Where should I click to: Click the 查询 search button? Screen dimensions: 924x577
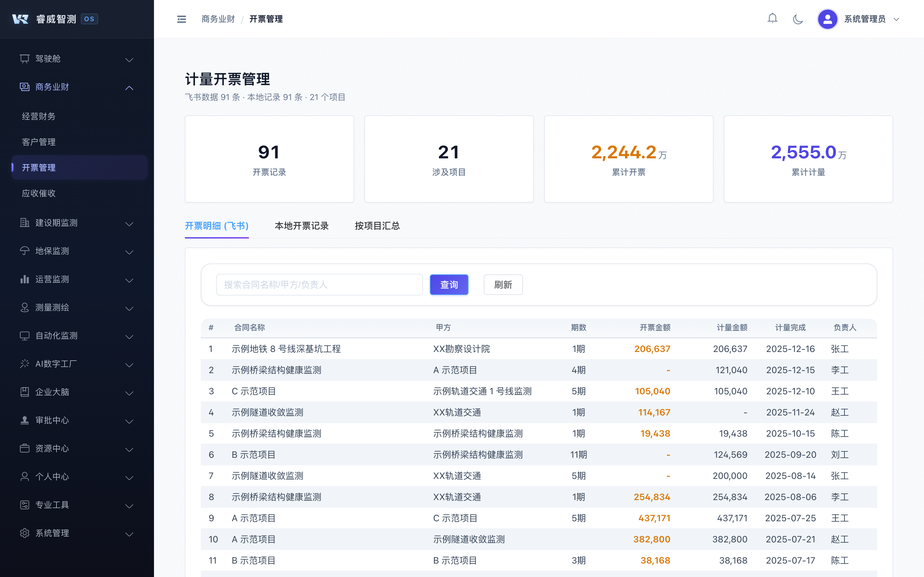(449, 285)
